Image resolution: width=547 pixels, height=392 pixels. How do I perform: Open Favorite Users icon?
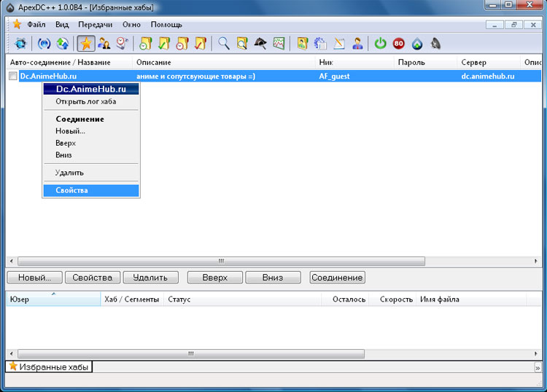[104, 44]
